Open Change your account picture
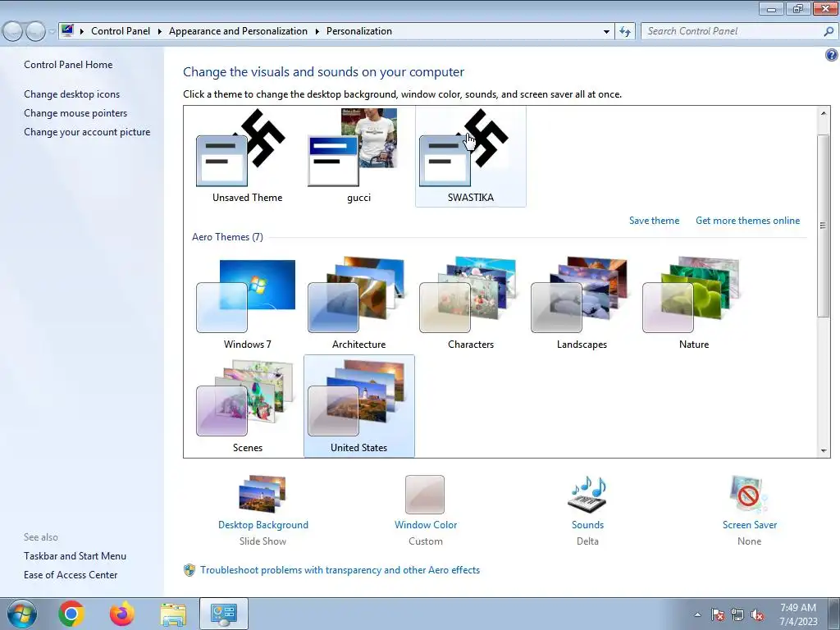 point(87,132)
